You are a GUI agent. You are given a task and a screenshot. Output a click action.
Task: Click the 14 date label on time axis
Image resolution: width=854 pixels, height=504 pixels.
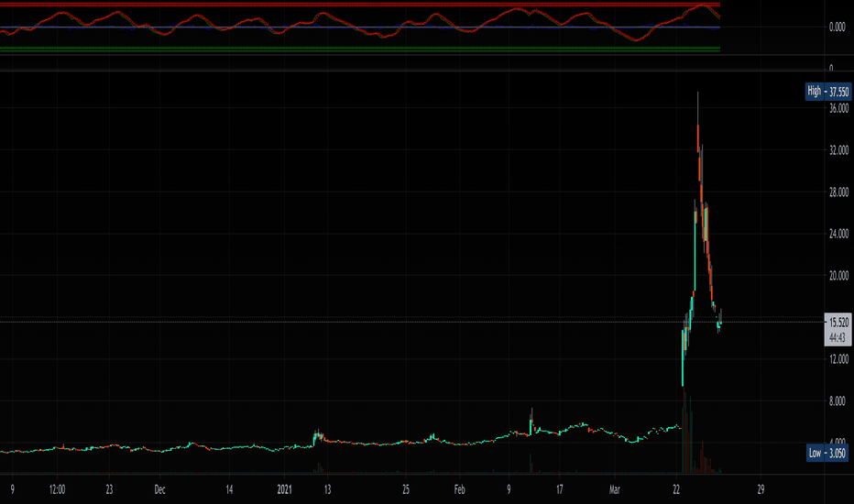tap(229, 489)
